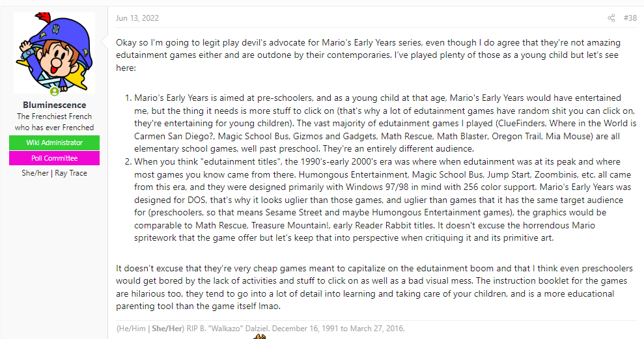Click the magenta Poll Committee banner
The height and width of the screenshot is (339, 644).
pos(54,158)
